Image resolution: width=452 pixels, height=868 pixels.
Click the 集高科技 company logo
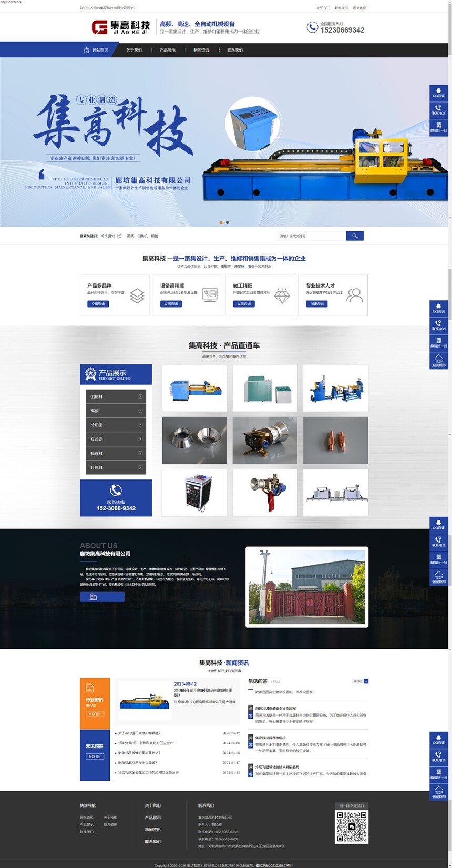point(121,27)
